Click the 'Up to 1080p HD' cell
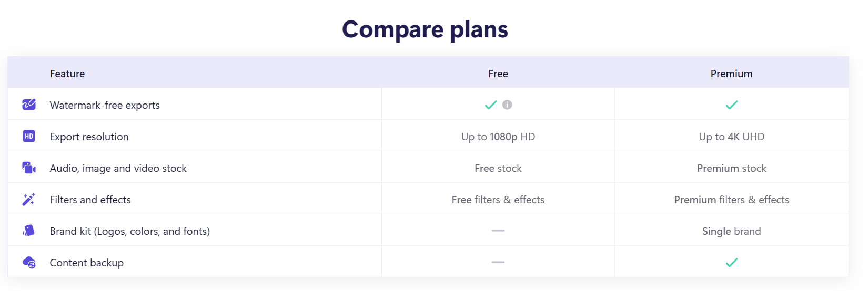This screenshot has height=291, width=868. point(498,137)
